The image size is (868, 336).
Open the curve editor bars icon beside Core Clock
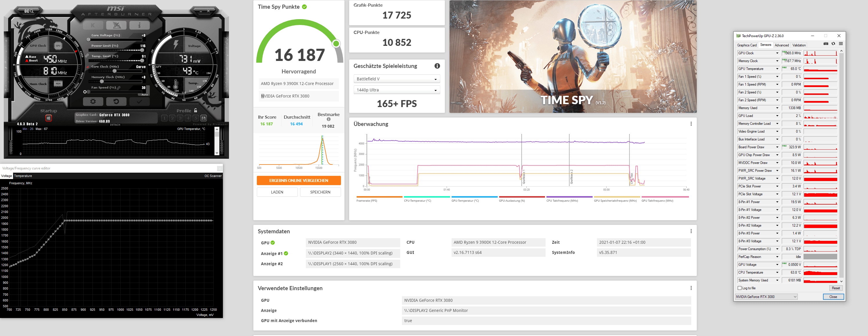[x=87, y=66]
